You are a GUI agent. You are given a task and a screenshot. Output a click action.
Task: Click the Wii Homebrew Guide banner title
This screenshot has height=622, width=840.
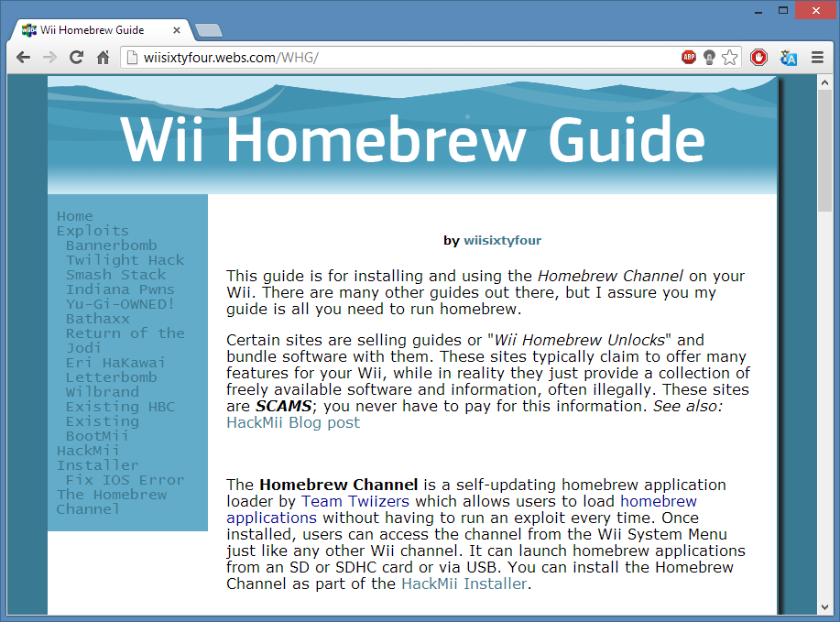tap(412, 139)
